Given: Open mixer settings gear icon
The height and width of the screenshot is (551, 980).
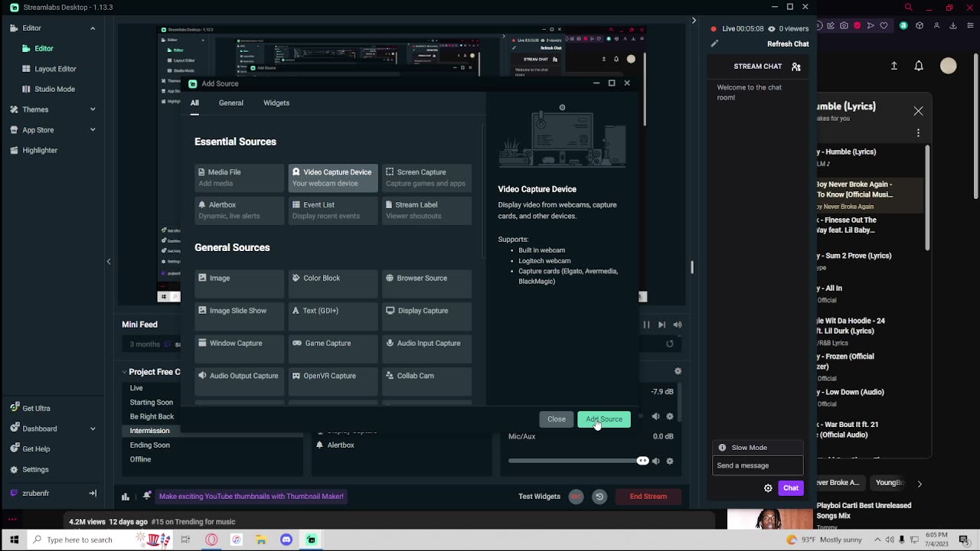Looking at the screenshot, I should point(678,371).
